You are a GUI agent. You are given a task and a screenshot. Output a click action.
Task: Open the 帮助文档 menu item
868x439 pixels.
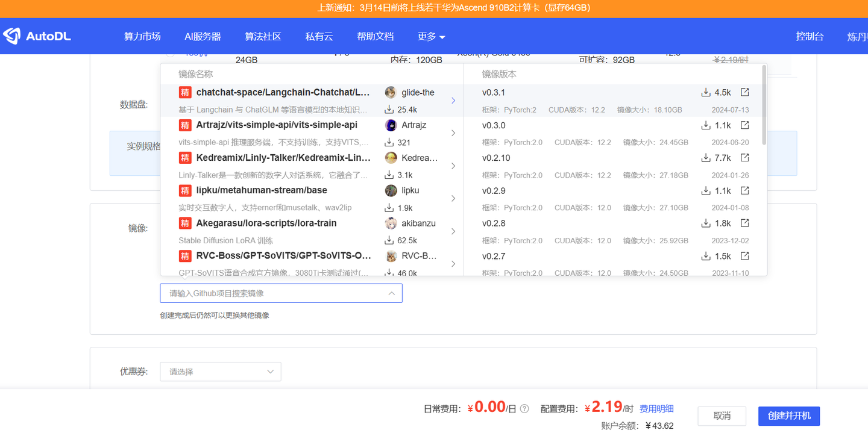click(375, 36)
